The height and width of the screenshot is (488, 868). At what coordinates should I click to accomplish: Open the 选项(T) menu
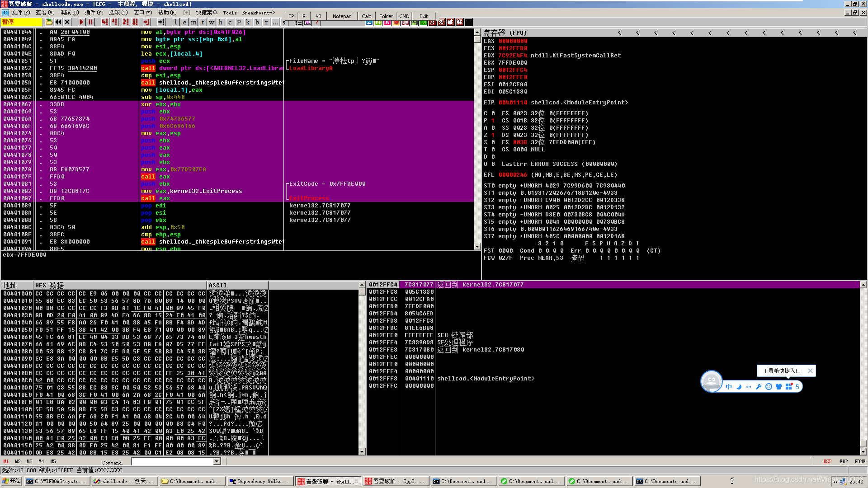tap(118, 13)
